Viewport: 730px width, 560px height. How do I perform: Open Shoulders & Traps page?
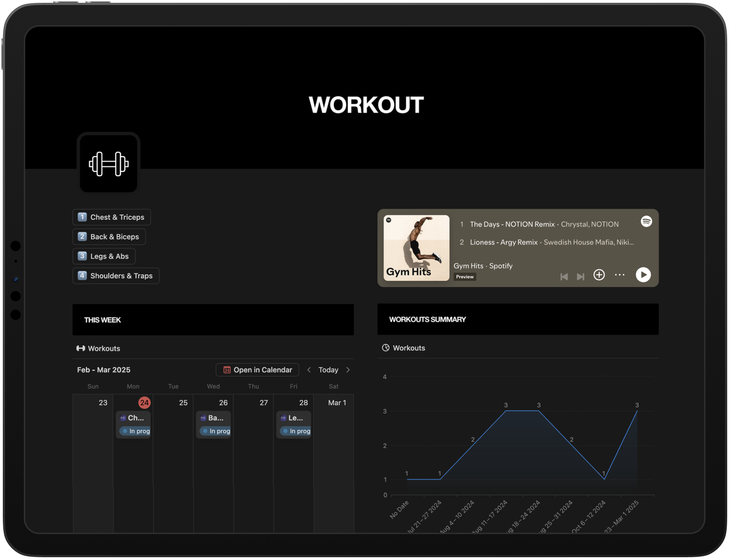pos(116,276)
